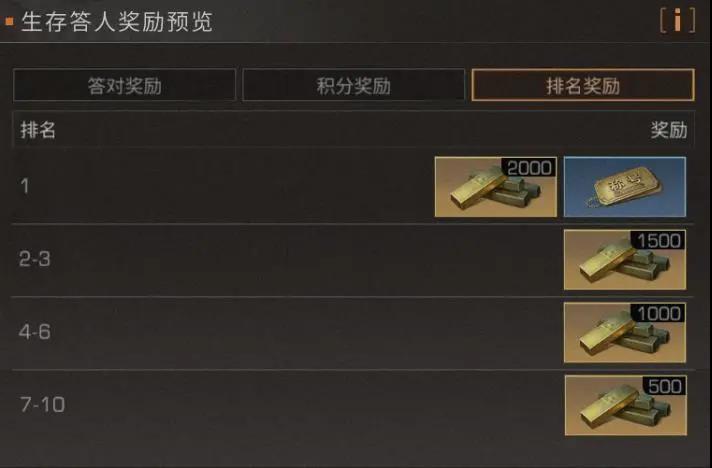The height and width of the screenshot is (468, 712).
Task: Select the 2000 gold bars reward icon
Action: [x=495, y=187]
